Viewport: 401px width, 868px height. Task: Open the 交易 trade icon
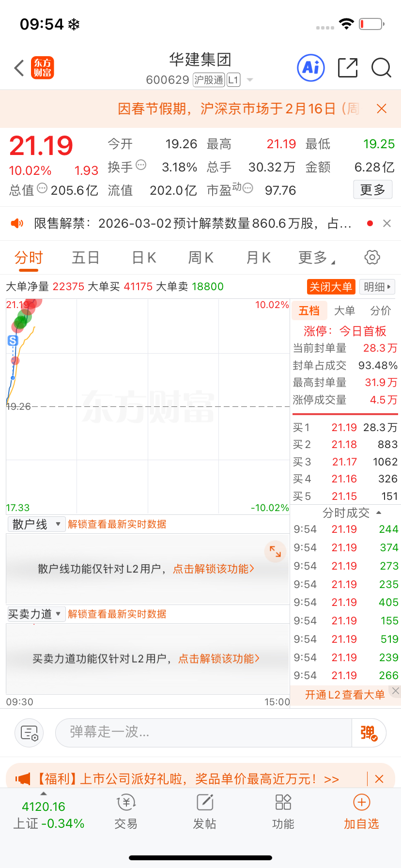(x=126, y=812)
